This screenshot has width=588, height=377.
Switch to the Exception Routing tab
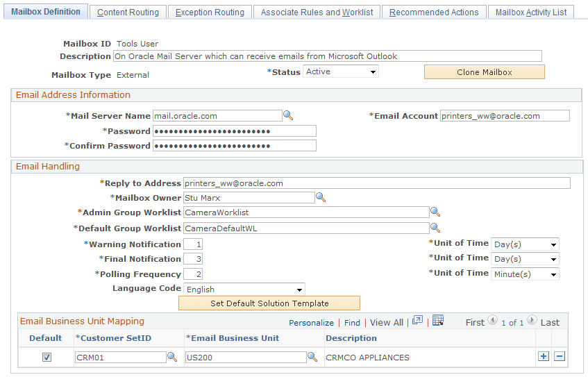tap(210, 12)
